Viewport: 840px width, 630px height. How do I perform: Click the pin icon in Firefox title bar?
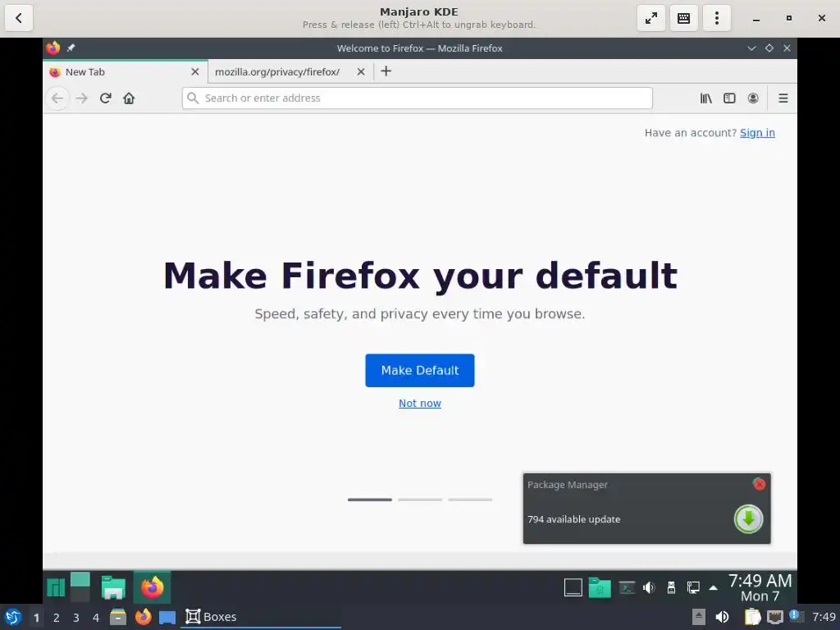click(71, 48)
